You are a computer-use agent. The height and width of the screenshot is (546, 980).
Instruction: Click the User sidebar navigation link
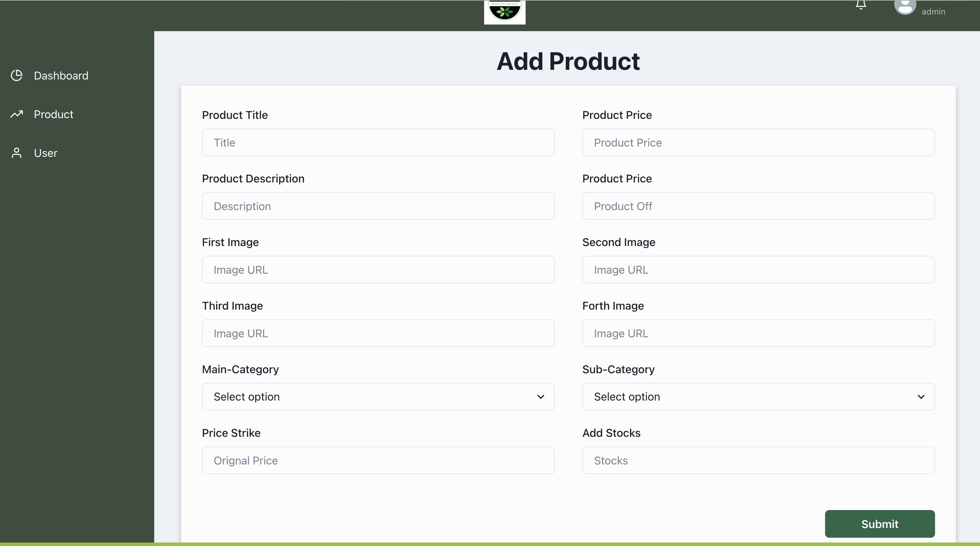pos(46,153)
